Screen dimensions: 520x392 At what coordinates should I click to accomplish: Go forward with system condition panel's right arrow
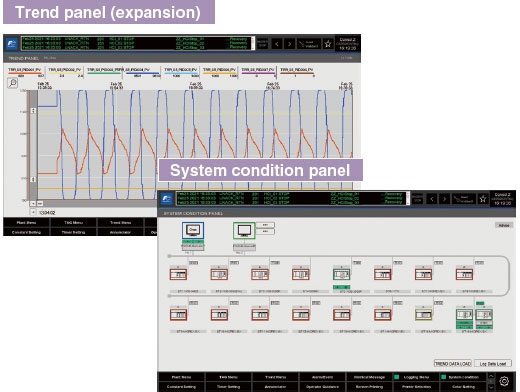coord(444,199)
